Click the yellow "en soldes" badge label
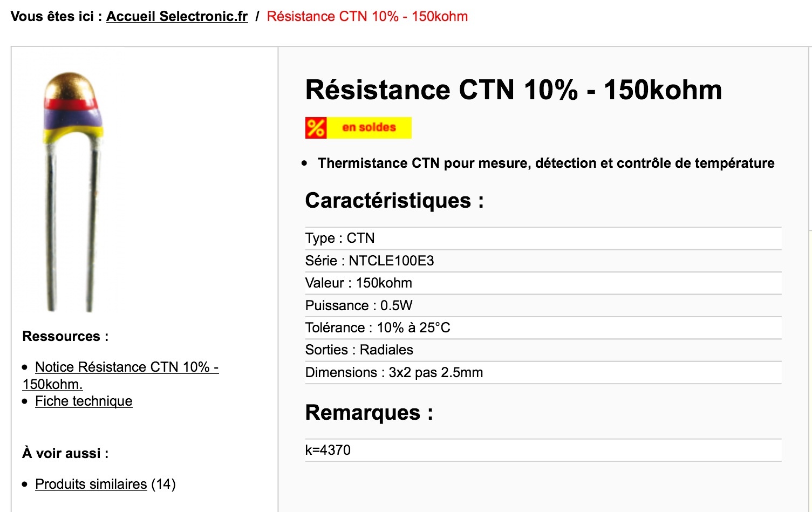This screenshot has width=812, height=512. tap(369, 128)
